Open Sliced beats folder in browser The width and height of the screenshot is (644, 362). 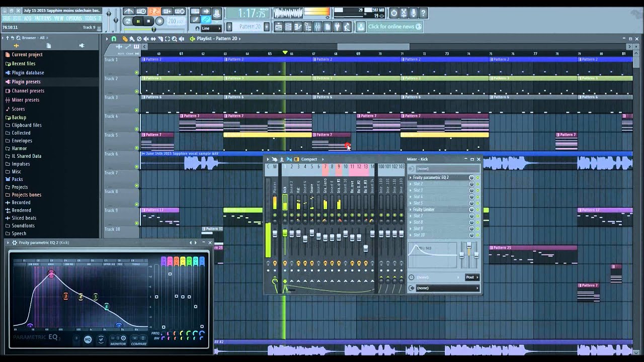click(x=24, y=218)
